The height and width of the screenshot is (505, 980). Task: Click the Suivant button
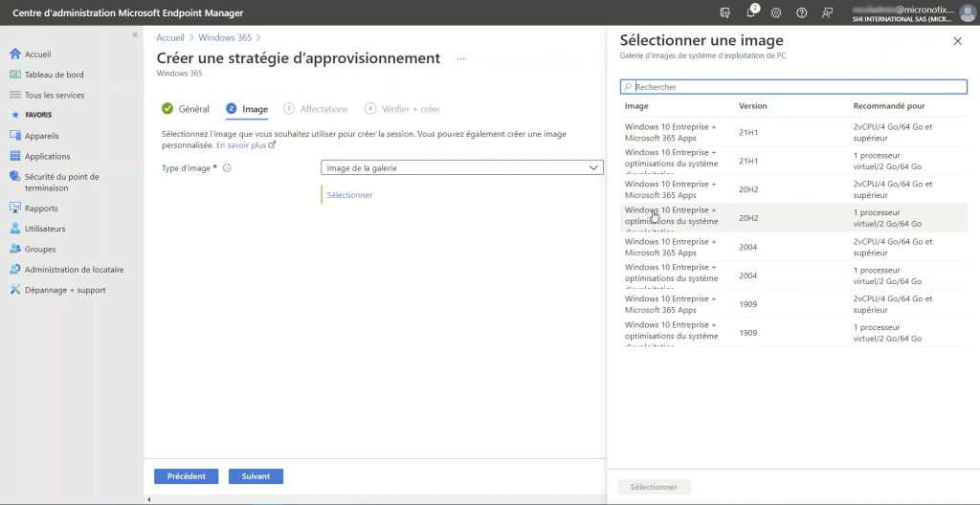tap(256, 476)
